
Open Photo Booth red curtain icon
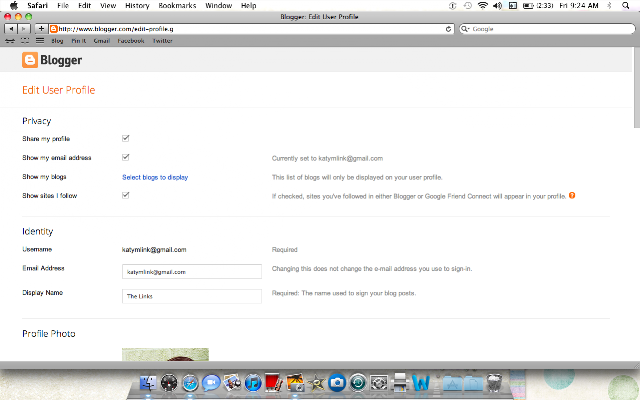click(x=274, y=383)
